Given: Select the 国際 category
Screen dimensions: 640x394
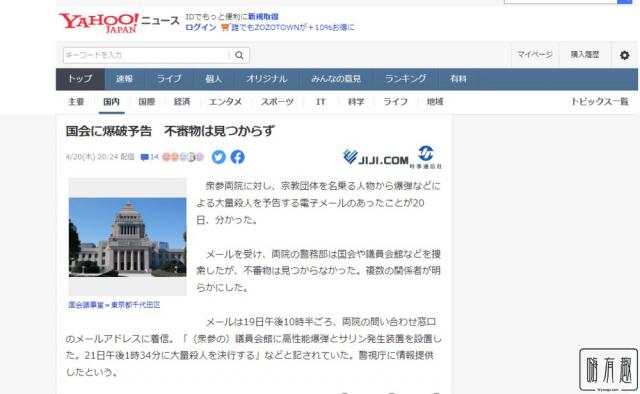Looking at the screenshot, I should pyautogui.click(x=147, y=102).
